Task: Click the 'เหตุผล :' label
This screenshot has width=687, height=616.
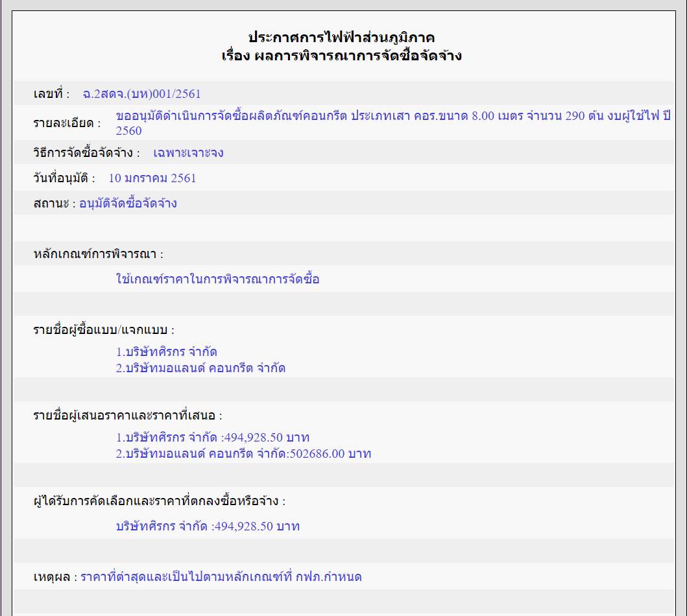Action: [x=55, y=577]
